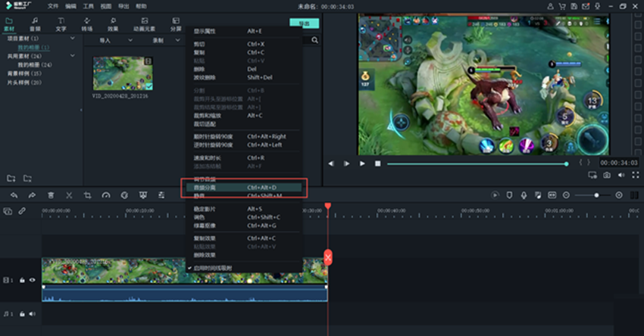Select 片头样例 (20) item
This screenshot has height=336, width=644.
24,82
